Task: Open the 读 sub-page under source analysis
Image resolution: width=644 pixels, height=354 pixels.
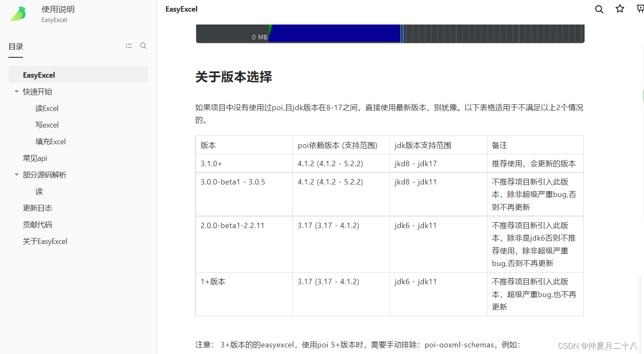Action: tap(39, 192)
